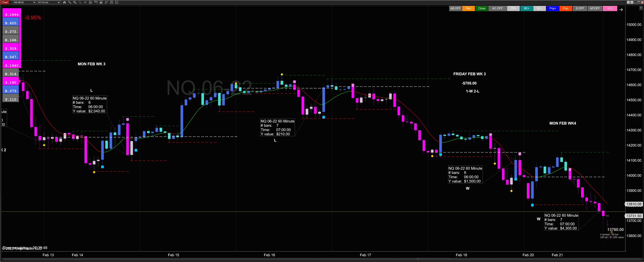Click the Time remaining countdown text
The image size is (644, 262).
pyautogui.click(x=25, y=248)
